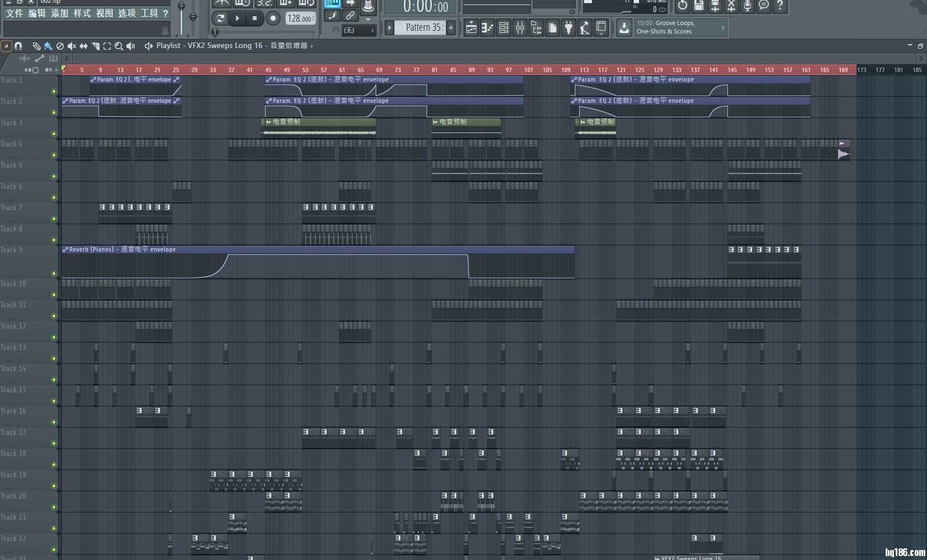Screen dimensions: 927x560
Task: Start playback with the Play button
Action: (238, 18)
